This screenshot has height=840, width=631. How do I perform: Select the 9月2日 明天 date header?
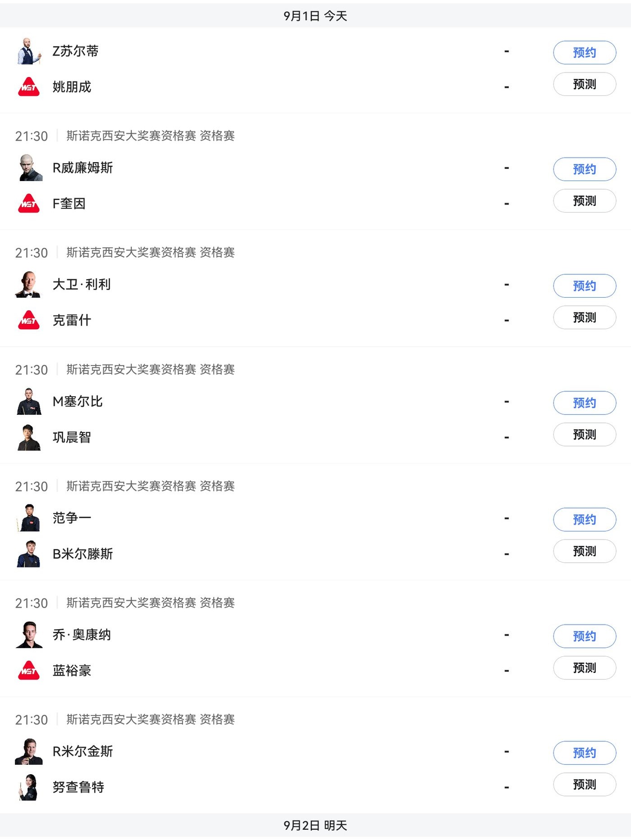(x=315, y=826)
